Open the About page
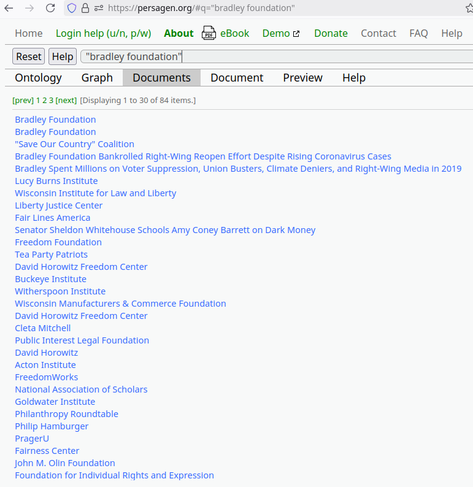The width and height of the screenshot is (473, 487). click(179, 33)
